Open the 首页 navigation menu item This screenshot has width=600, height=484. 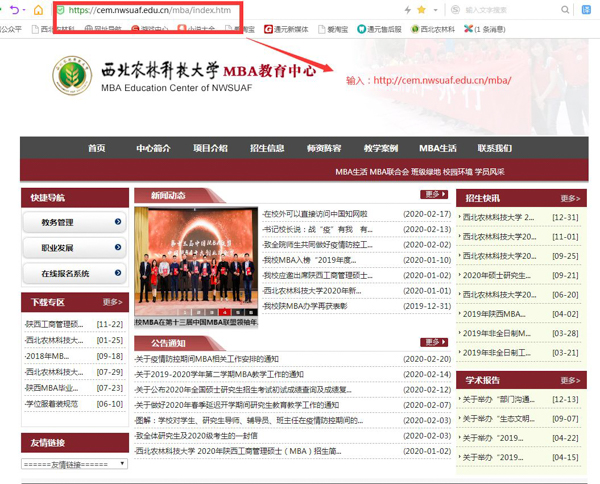pyautogui.click(x=96, y=148)
